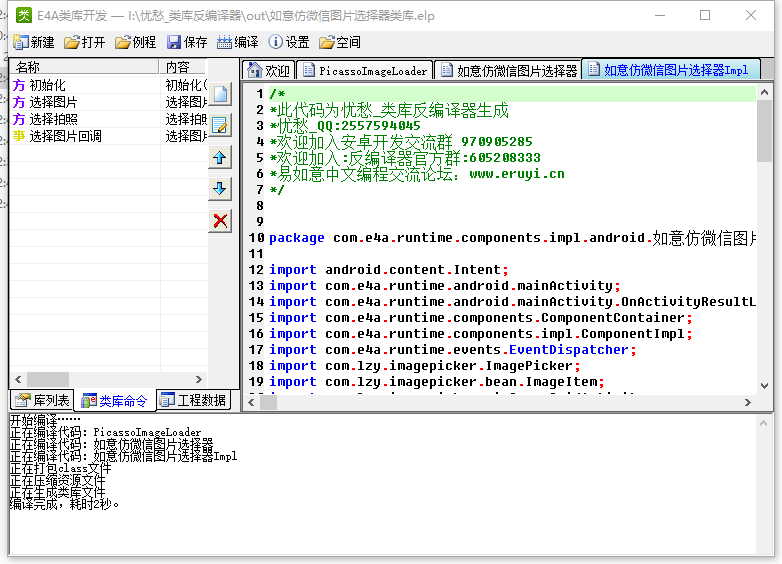
Task: Select the 初始化 method row
Action: click(x=108, y=85)
